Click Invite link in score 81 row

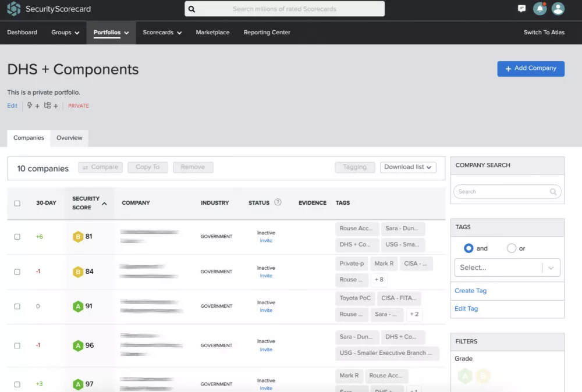266,241
